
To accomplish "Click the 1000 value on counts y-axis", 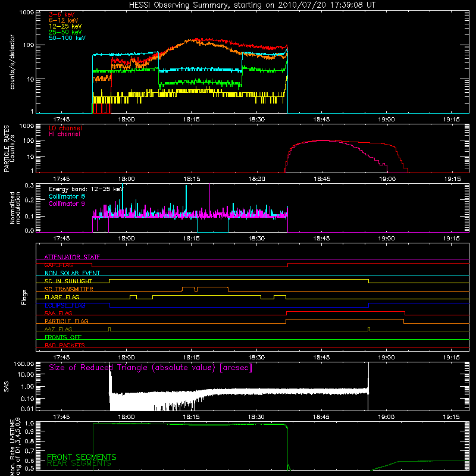I will click(x=26, y=12).
